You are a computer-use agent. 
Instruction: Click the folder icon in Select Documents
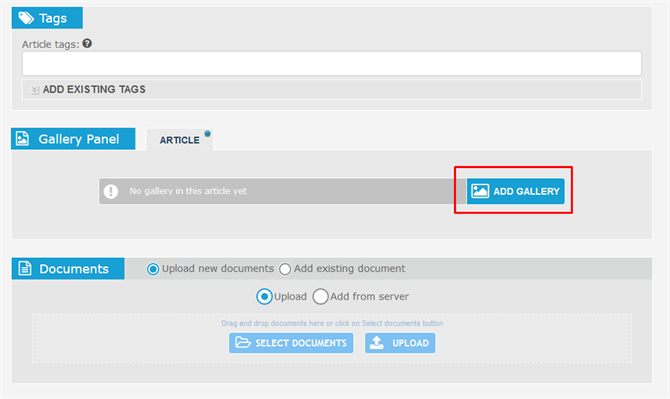click(x=243, y=343)
